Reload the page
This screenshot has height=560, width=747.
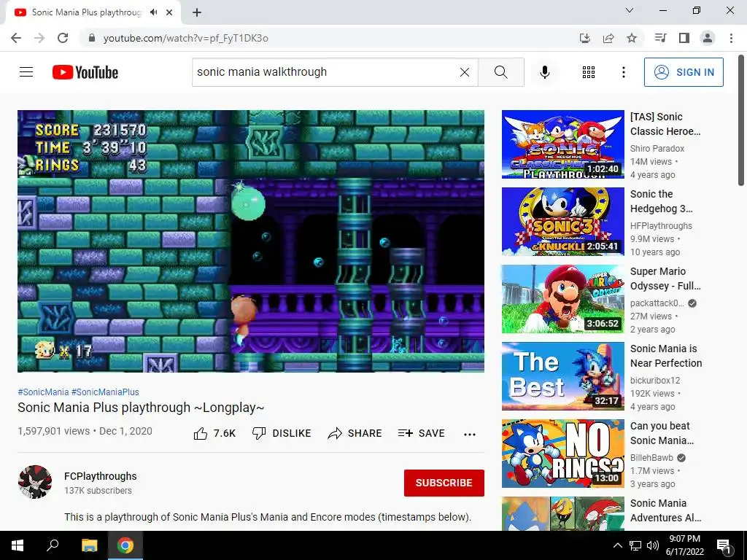pos(63,38)
